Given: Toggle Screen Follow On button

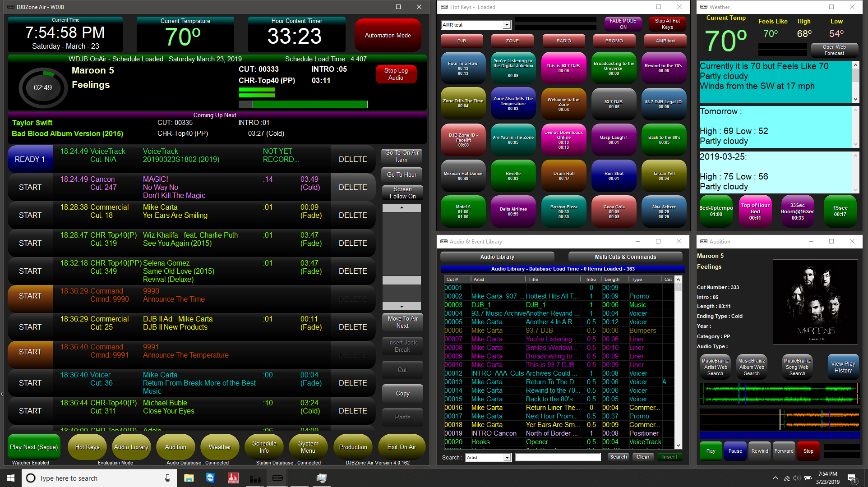Looking at the screenshot, I should click(402, 193).
